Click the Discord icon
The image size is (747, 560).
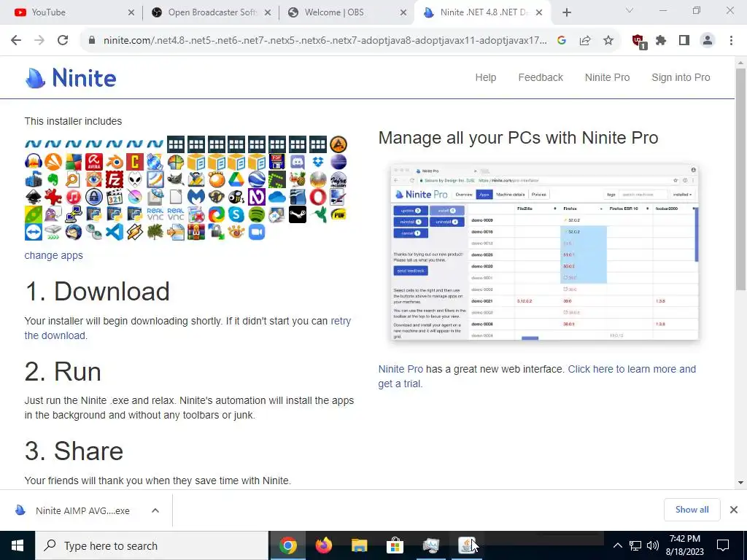point(298,162)
